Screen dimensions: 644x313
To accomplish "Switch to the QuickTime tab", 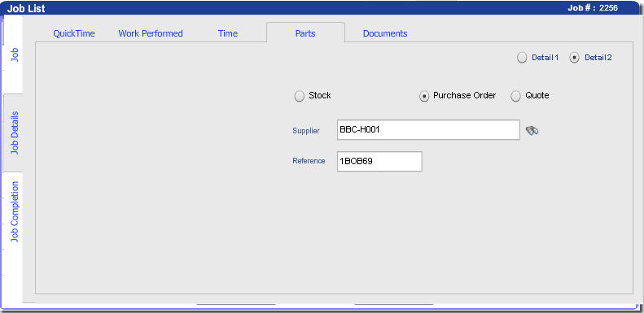I will [x=74, y=33].
